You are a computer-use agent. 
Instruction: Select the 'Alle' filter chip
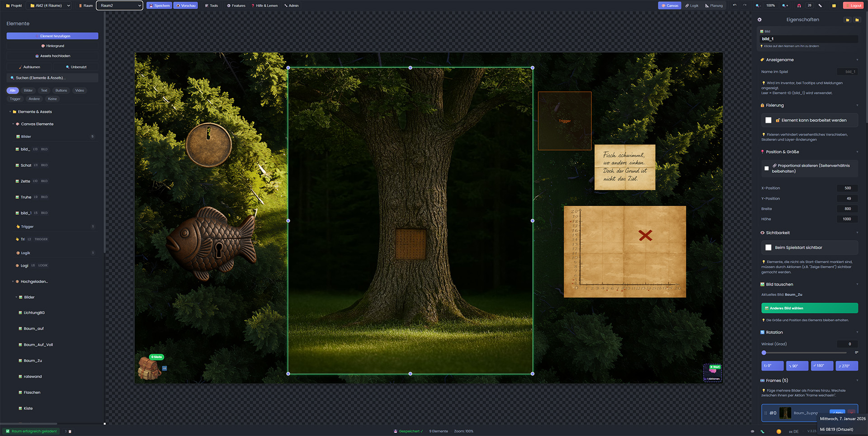(x=13, y=90)
